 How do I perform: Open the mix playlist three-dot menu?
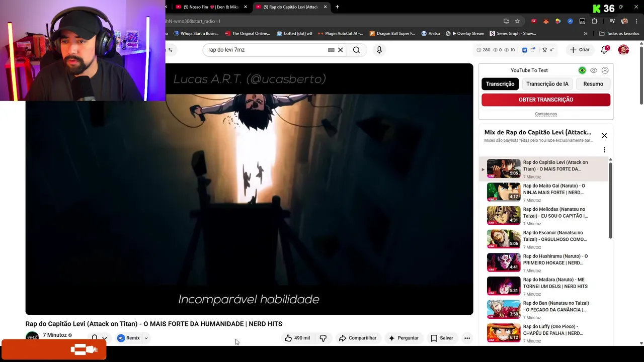[x=604, y=150]
